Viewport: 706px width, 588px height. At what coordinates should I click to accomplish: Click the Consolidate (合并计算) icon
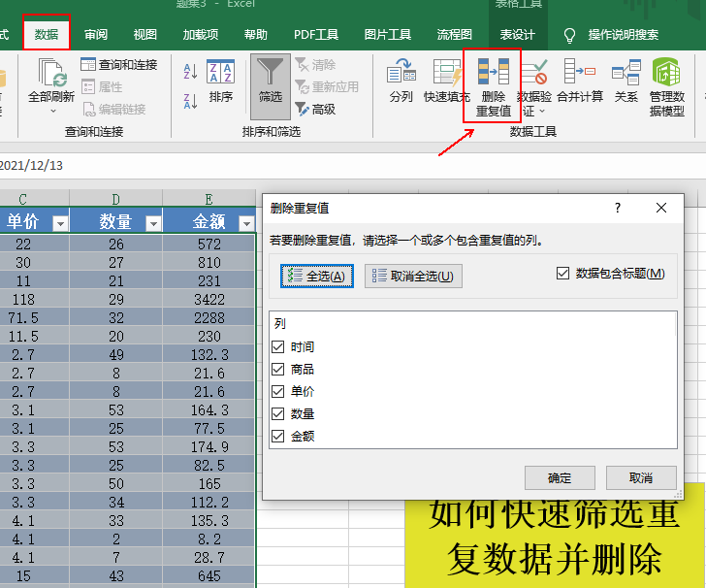point(580,71)
